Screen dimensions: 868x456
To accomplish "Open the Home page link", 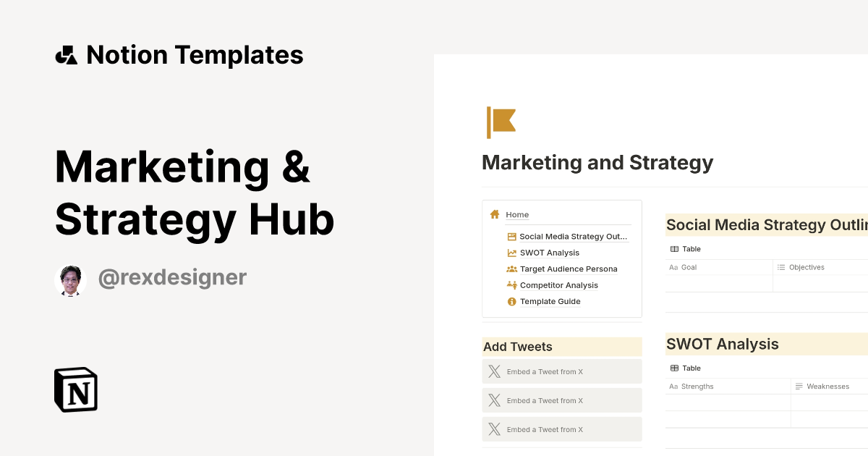I will pyautogui.click(x=517, y=214).
